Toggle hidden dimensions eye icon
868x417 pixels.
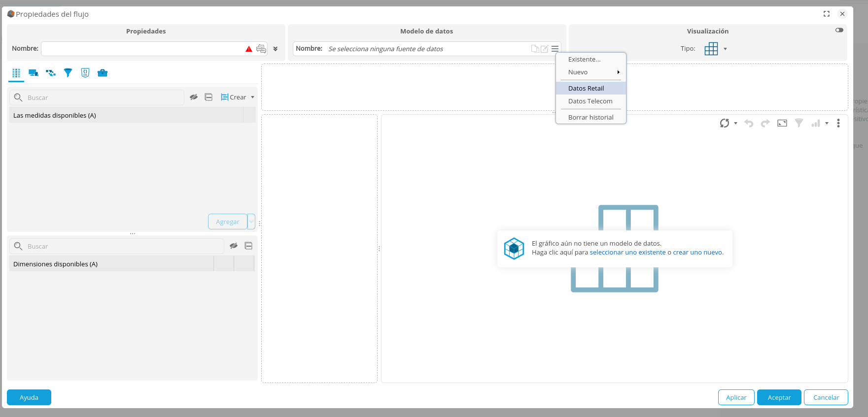[x=234, y=246]
